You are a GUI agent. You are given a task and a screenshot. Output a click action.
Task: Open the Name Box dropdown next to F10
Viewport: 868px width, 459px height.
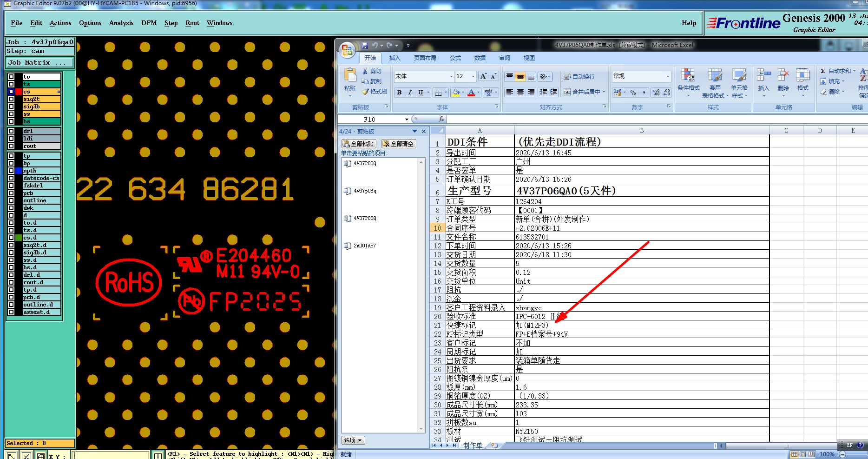pyautogui.click(x=407, y=120)
